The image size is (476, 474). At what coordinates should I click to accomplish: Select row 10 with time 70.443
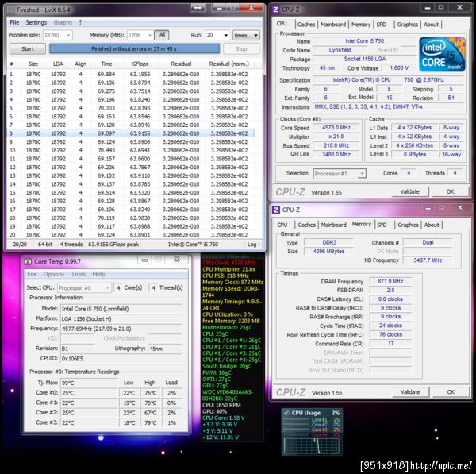[x=131, y=150]
